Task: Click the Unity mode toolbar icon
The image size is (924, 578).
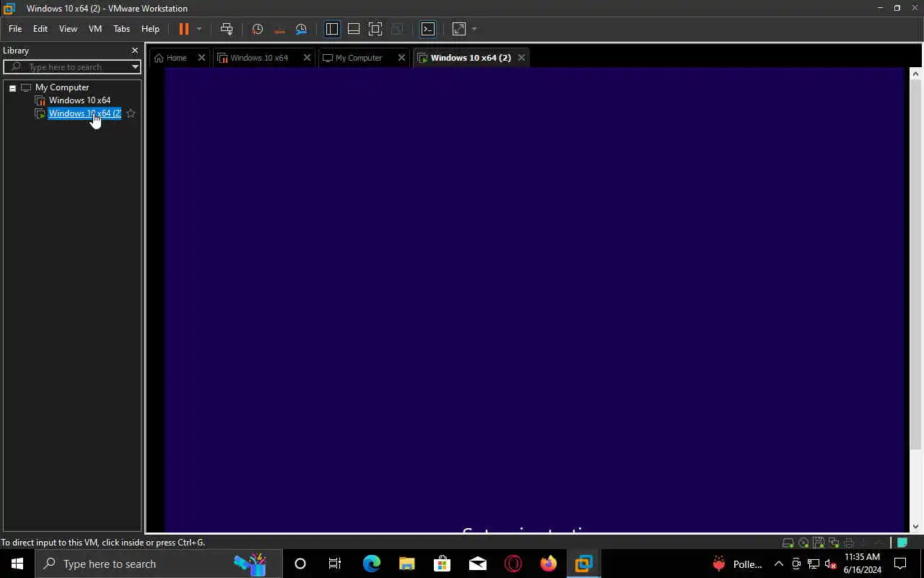Action: point(397,29)
